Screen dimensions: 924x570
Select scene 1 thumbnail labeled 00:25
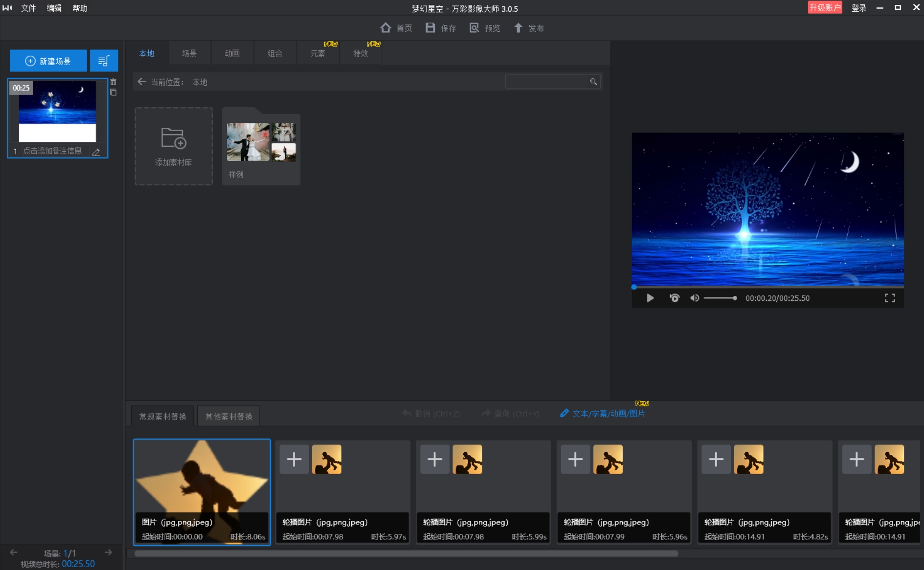click(x=57, y=112)
